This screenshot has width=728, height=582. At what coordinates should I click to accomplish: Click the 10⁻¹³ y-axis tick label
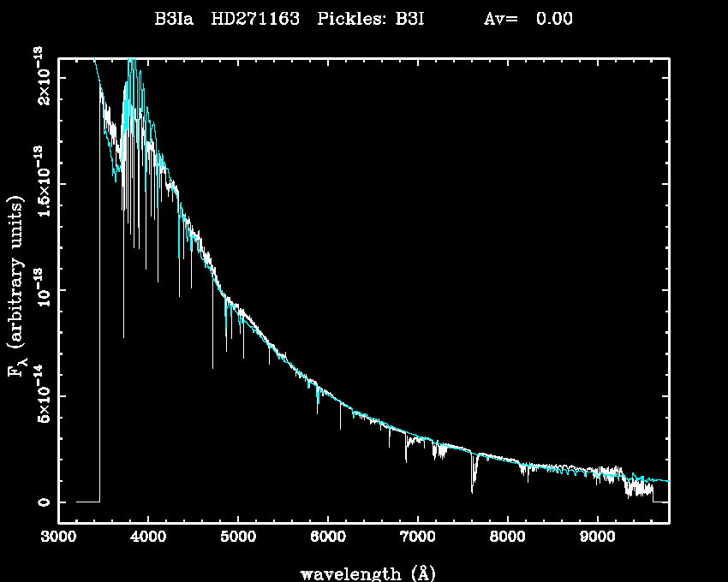[41, 291]
